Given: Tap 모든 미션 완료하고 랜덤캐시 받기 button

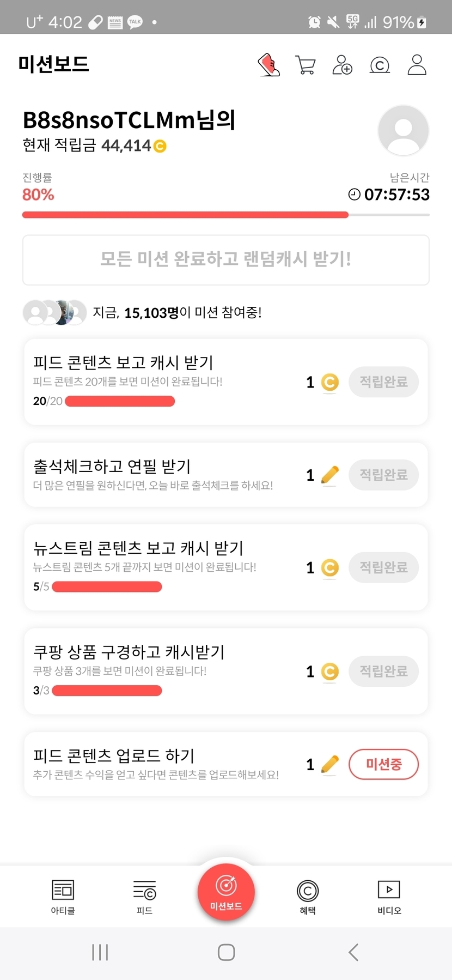Looking at the screenshot, I should (226, 260).
